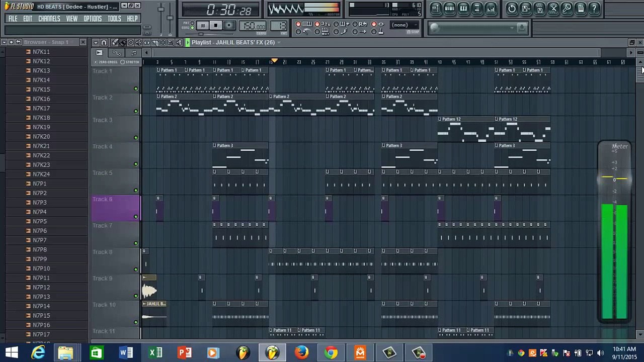The image size is (644, 362).
Task: Open Google Chrome from the taskbar
Action: coord(331,352)
